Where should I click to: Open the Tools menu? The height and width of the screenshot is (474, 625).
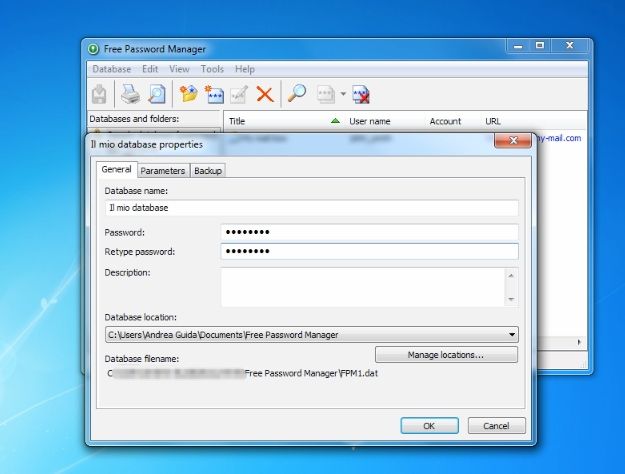tap(212, 69)
